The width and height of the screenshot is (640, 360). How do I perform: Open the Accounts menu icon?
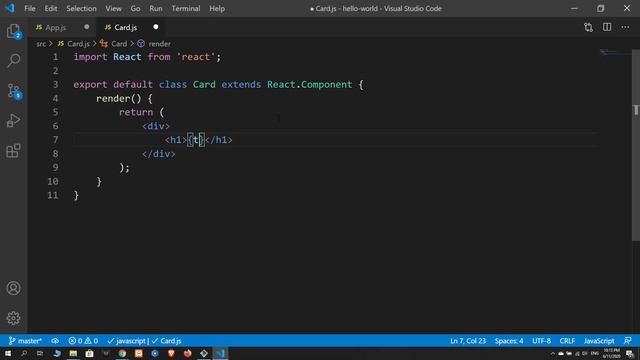click(13, 288)
